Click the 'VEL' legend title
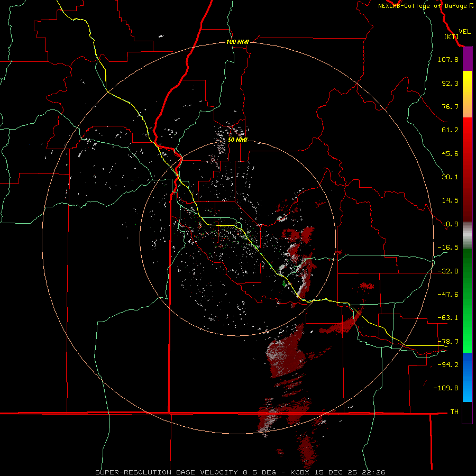476x476 pixels. click(464, 32)
